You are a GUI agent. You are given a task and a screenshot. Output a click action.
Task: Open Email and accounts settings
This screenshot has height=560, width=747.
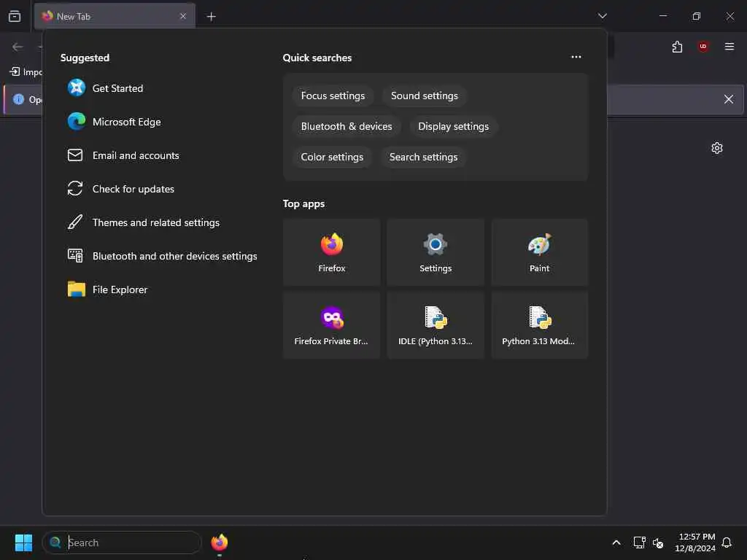point(135,155)
